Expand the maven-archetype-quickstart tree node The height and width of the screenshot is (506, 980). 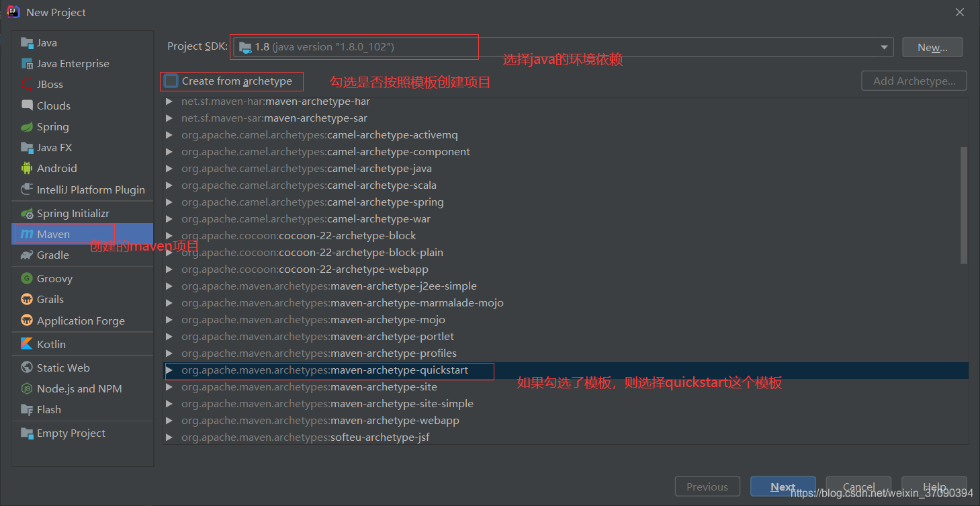click(x=169, y=370)
